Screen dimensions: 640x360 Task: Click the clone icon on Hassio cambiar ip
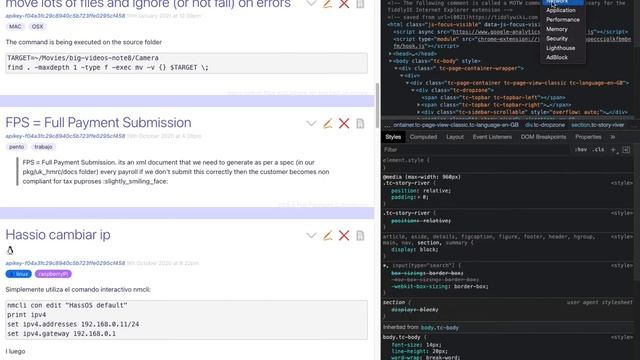[360, 235]
